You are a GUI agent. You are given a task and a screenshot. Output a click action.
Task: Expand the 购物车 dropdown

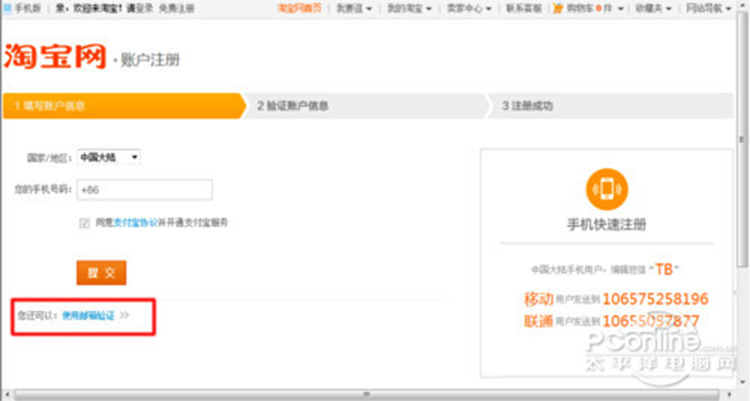(620, 9)
